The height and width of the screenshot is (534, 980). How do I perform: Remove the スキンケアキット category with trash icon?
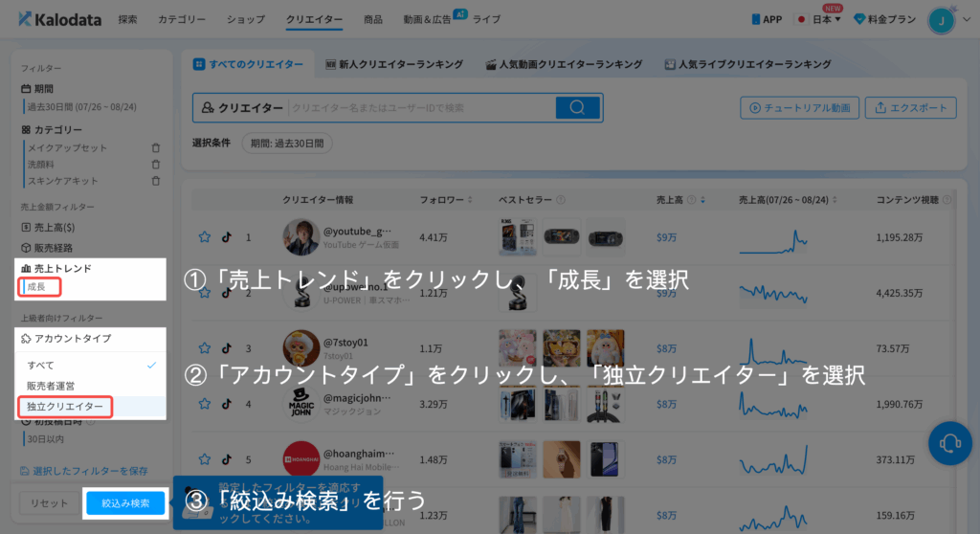tap(156, 181)
